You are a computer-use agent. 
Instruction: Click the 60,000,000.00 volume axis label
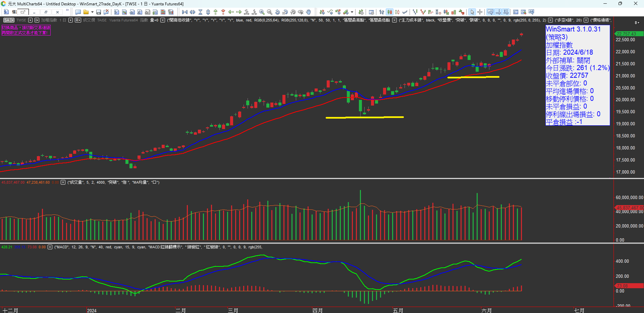(x=630, y=198)
